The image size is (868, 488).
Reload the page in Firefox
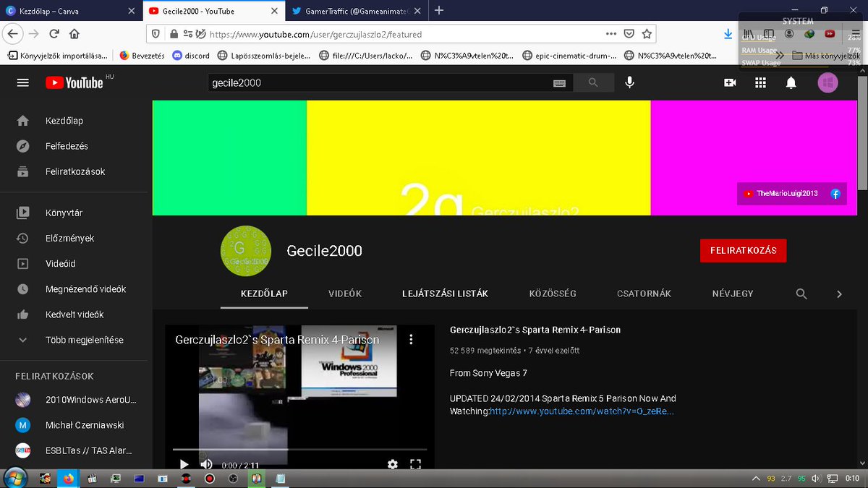tap(54, 34)
